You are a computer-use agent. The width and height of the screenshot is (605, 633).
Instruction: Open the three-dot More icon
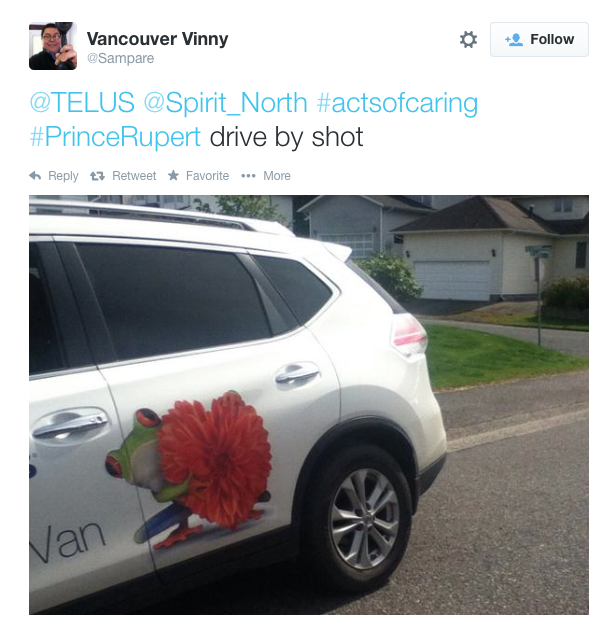[x=248, y=176]
